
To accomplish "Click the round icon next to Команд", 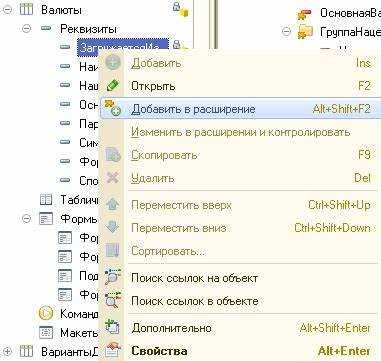I will click(x=46, y=313).
